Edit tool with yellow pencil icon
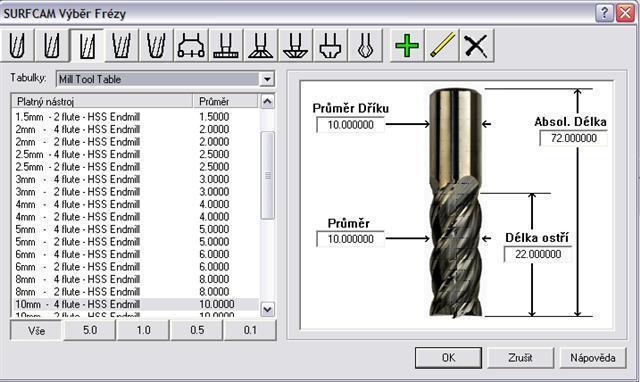The width and height of the screenshot is (640, 382). pyautogui.click(x=442, y=45)
